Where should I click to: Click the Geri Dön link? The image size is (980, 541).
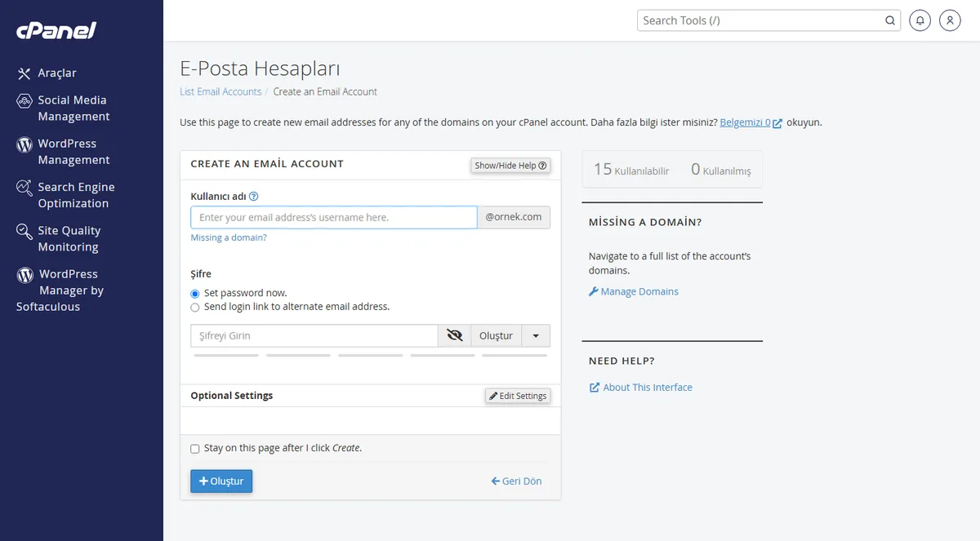[x=516, y=481]
